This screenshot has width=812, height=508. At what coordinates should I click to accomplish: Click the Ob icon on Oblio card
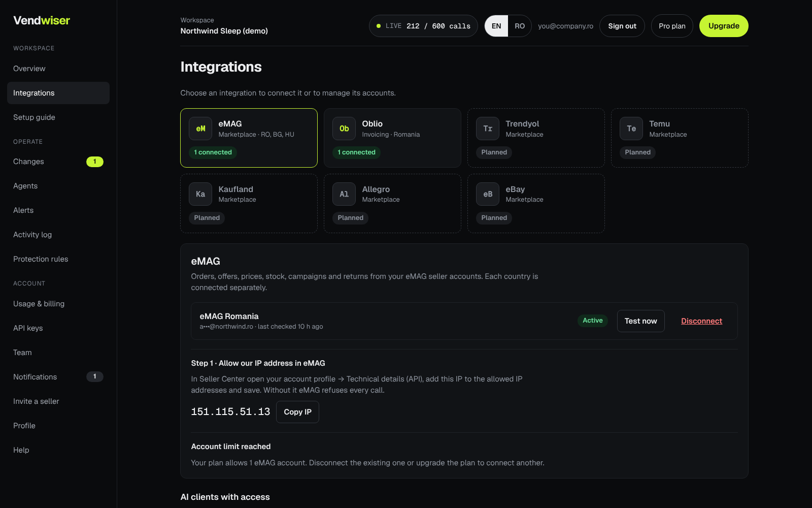point(344,129)
